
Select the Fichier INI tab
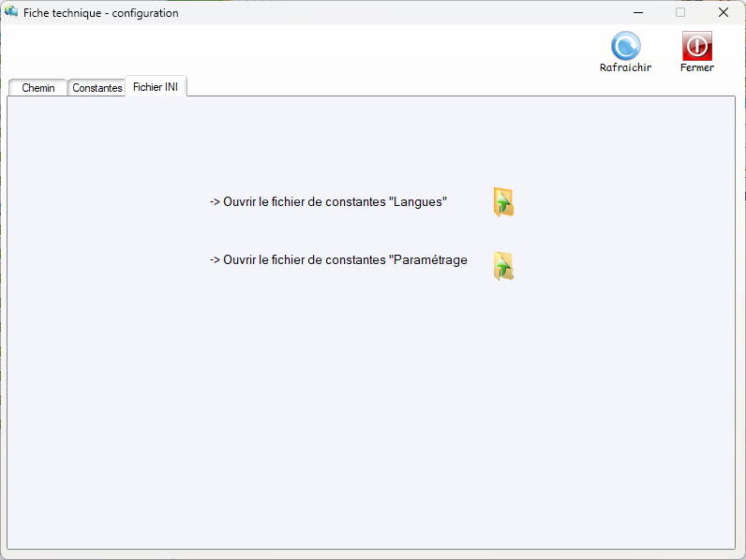[x=156, y=87]
